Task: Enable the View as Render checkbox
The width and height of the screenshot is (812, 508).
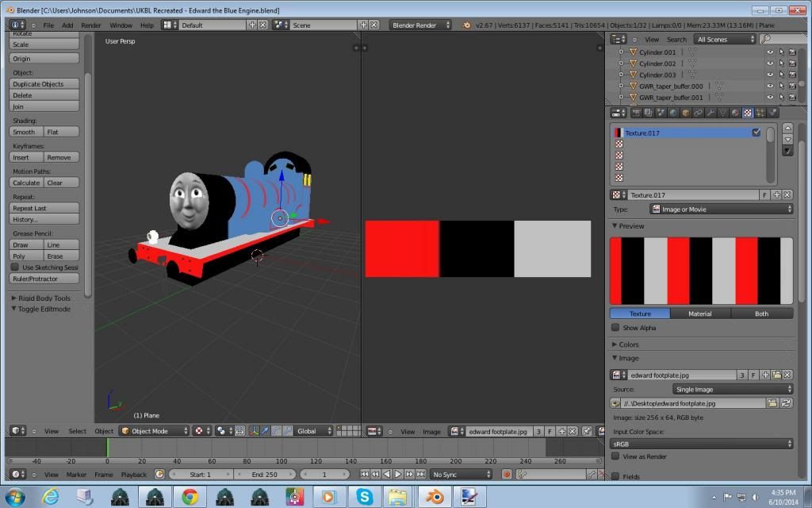Action: pos(615,456)
